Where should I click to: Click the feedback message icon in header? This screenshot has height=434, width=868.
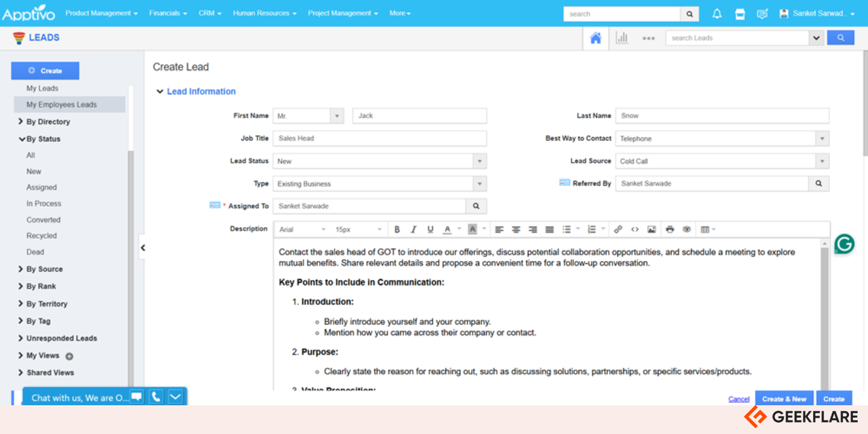[762, 14]
